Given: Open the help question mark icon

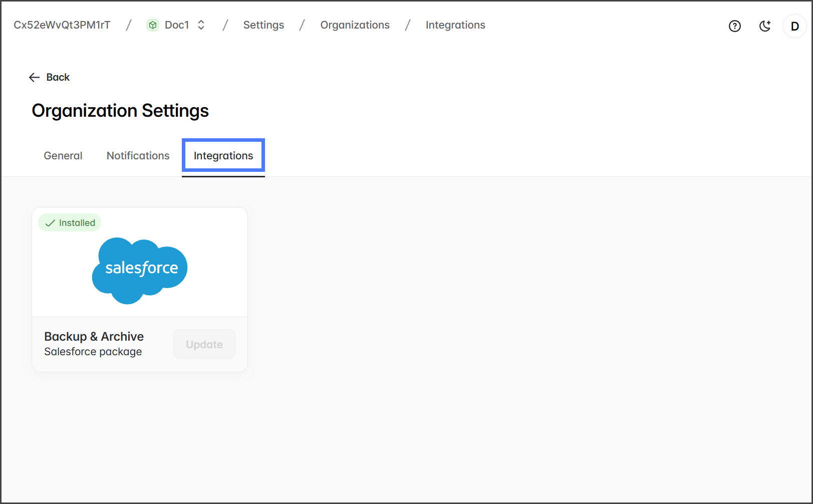Looking at the screenshot, I should (x=734, y=26).
